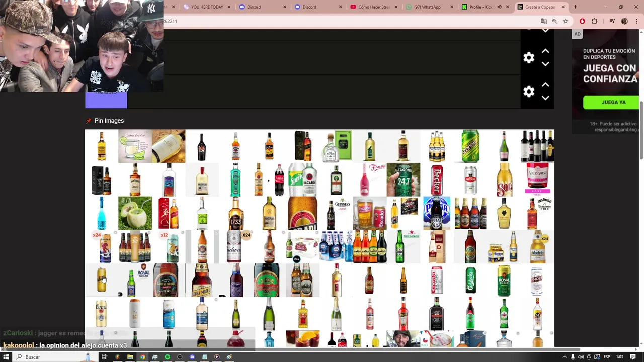This screenshot has width=644, height=362.
Task: Open the Windows Start menu
Action: coord(6,357)
